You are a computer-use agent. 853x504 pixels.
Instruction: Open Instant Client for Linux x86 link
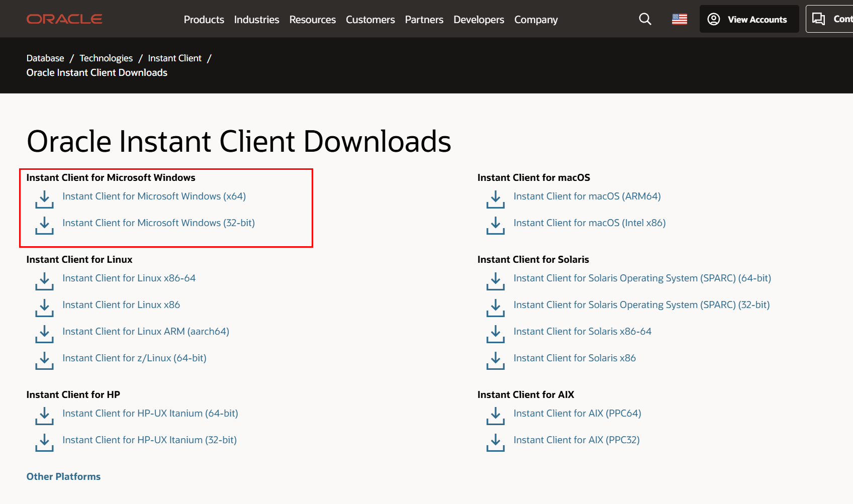(x=121, y=305)
